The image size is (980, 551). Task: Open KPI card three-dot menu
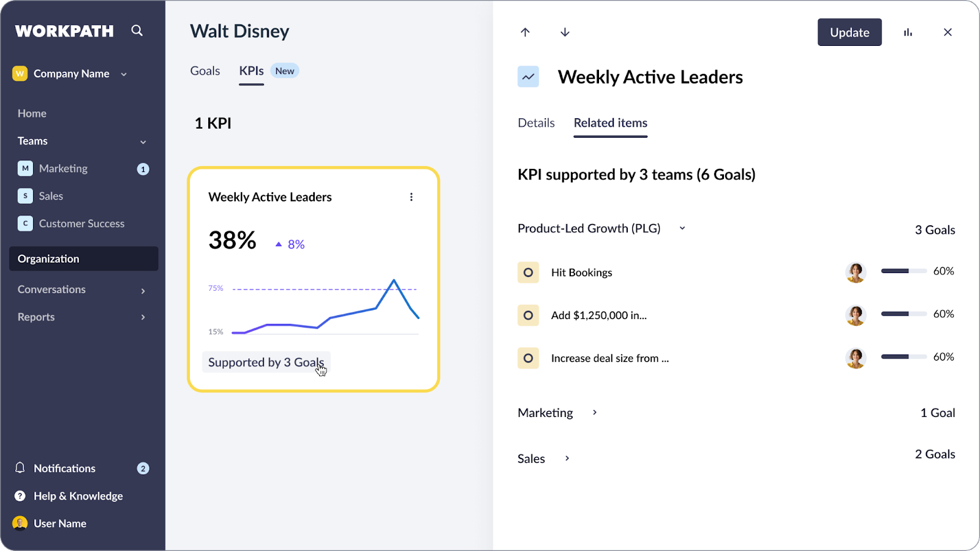tap(411, 197)
